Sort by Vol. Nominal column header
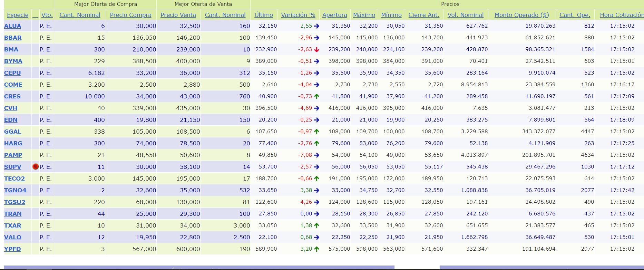Image resolution: width=644 pixels, height=270 pixels. 466,15
